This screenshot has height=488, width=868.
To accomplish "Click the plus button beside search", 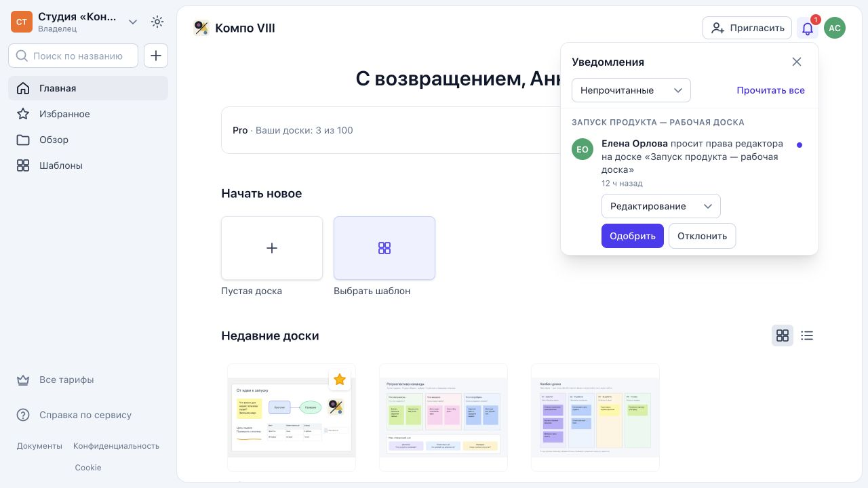I will [156, 56].
